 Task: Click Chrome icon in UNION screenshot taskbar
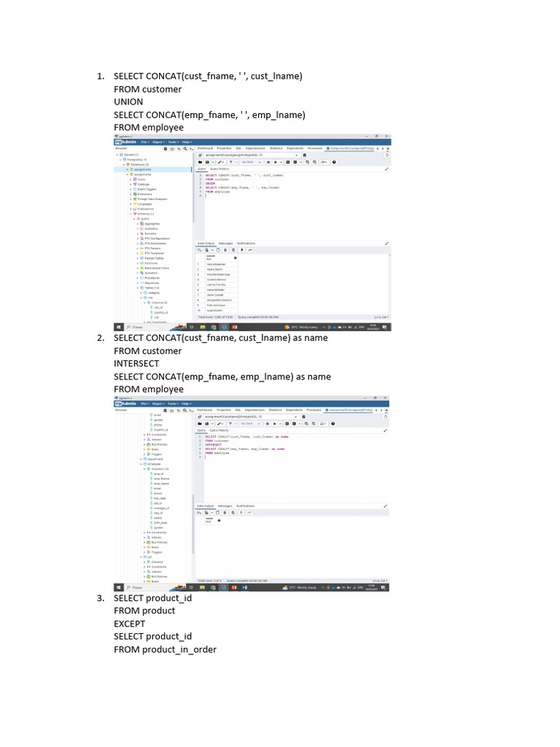[x=214, y=328]
